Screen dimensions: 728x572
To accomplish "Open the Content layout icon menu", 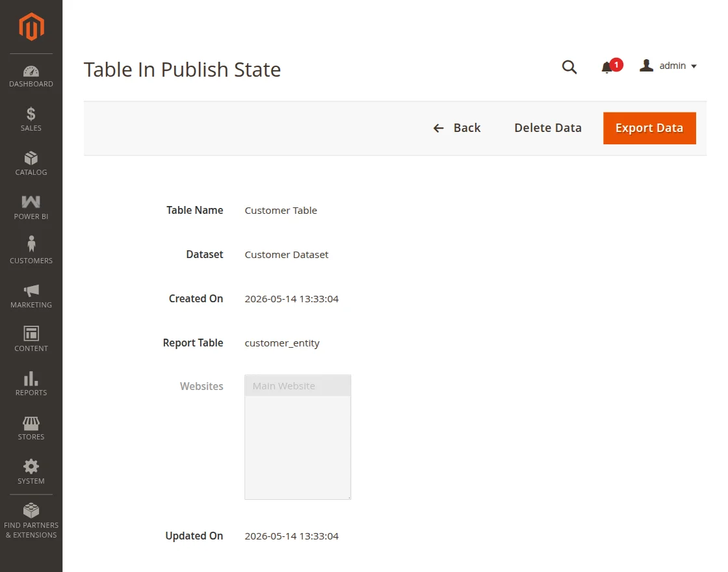I will [31, 333].
